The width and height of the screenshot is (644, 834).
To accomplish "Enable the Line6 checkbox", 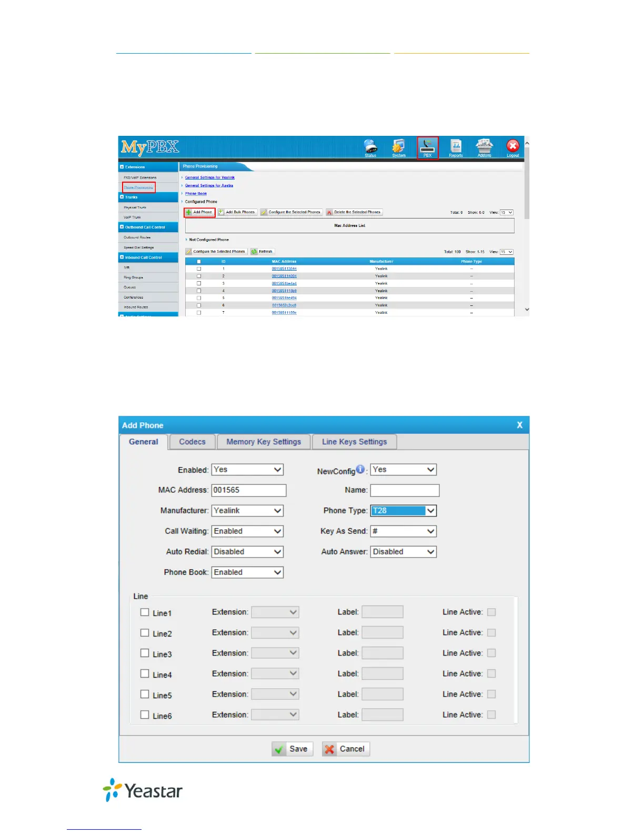I will click(x=145, y=714).
